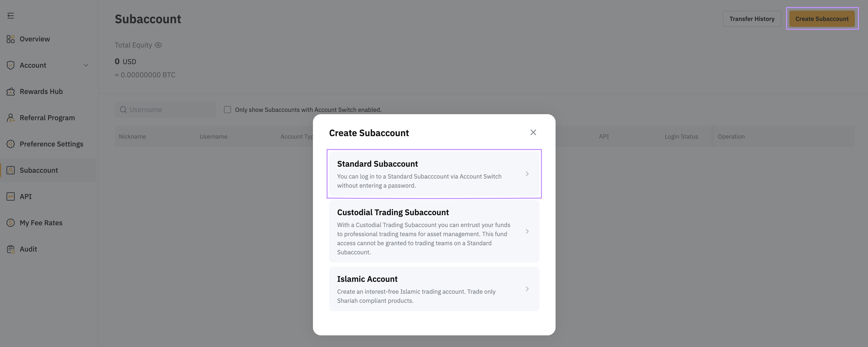Open API menu item label
Viewport: 868px width, 347px height.
pos(26,196)
